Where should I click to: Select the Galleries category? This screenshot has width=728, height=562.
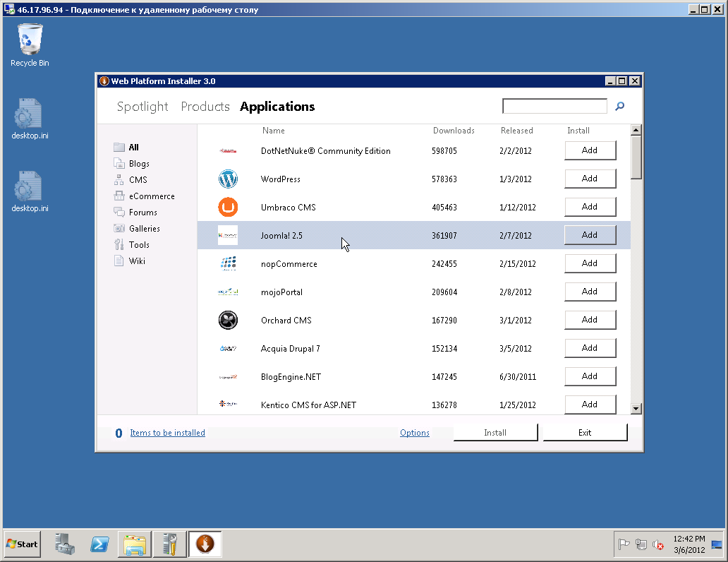click(x=137, y=229)
